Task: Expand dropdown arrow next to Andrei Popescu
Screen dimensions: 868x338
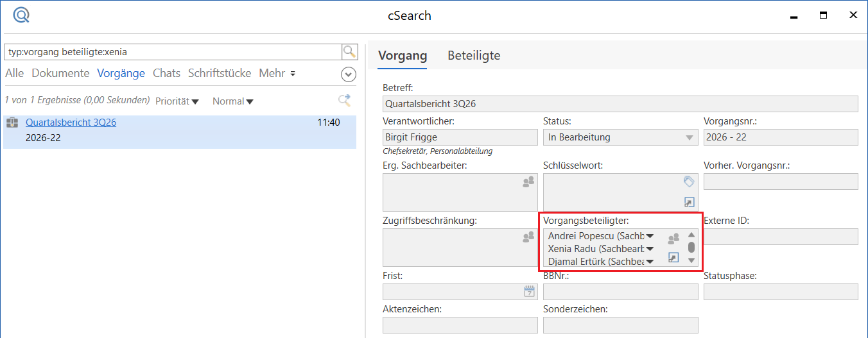Action: [x=650, y=236]
